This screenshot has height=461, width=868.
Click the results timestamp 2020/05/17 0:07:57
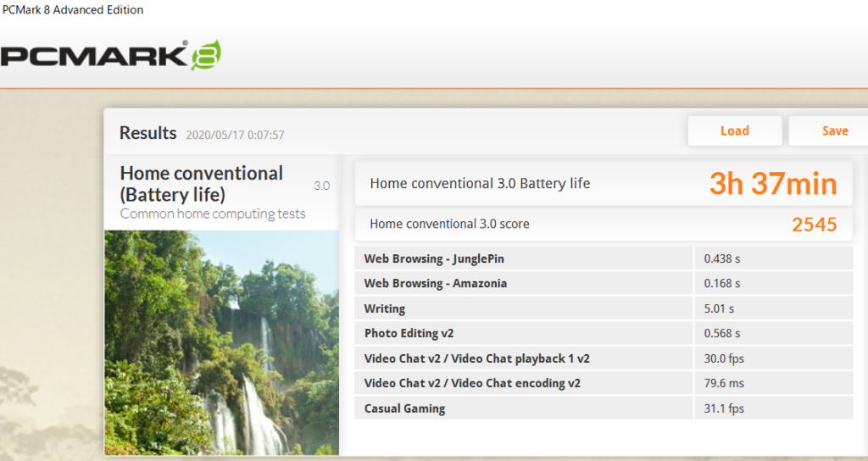coord(235,135)
